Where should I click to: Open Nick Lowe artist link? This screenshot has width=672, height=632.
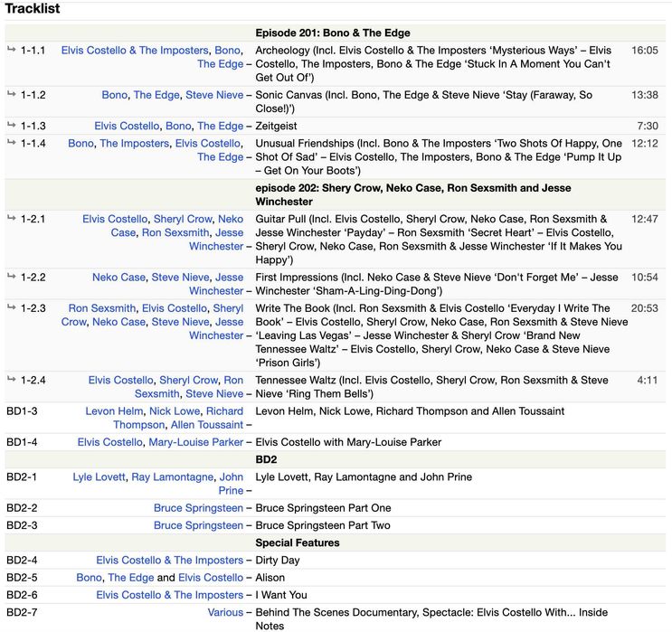175,411
